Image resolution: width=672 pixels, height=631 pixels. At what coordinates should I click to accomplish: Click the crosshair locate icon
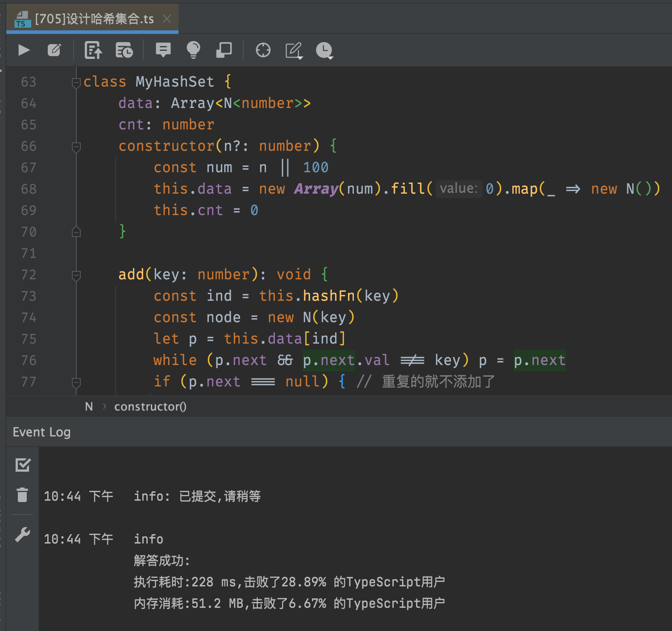(263, 50)
